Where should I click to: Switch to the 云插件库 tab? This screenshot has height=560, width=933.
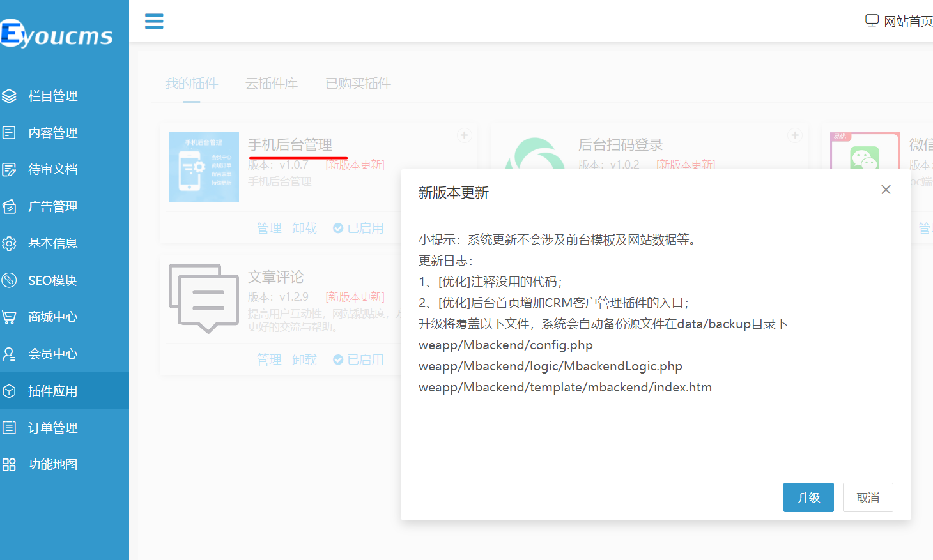pyautogui.click(x=272, y=83)
